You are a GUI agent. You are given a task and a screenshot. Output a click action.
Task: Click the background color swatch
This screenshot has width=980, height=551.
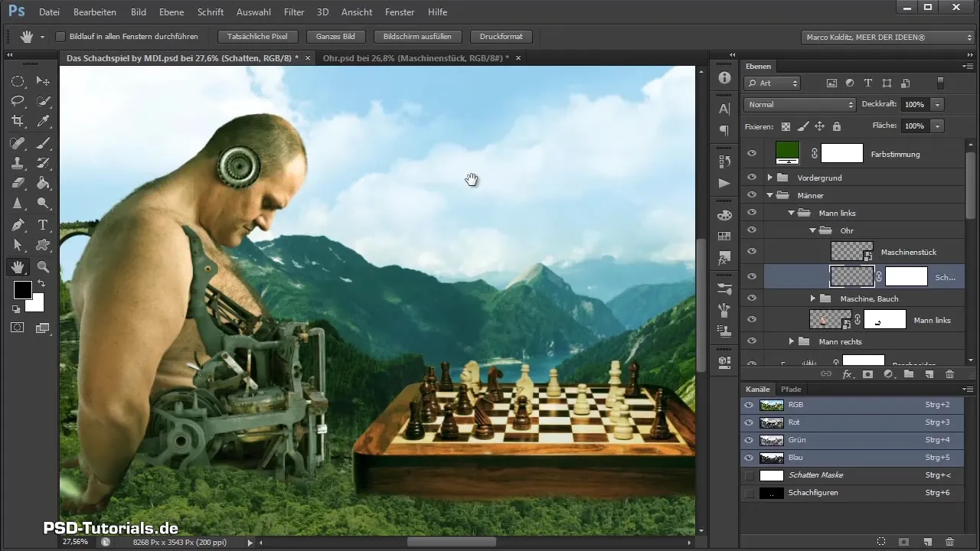pos(37,305)
